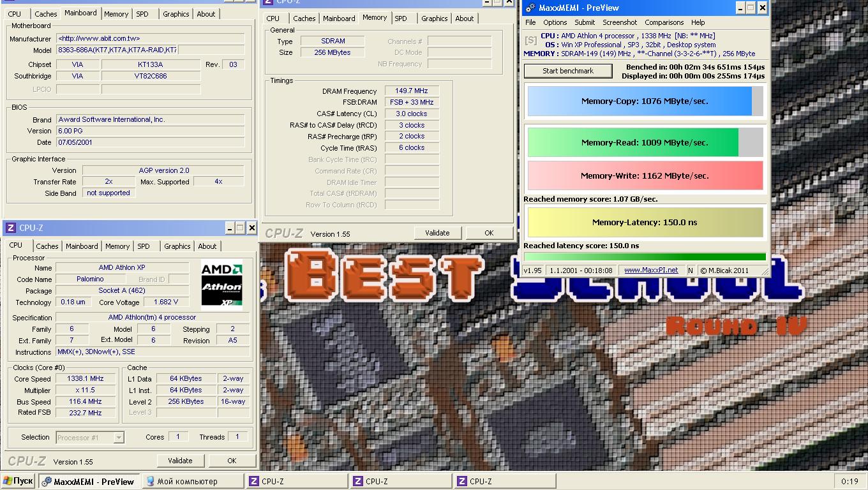The width and height of the screenshot is (868, 490).
Task: Click the CAS# Latency 3.0 clocks value
Action: pyautogui.click(x=412, y=114)
